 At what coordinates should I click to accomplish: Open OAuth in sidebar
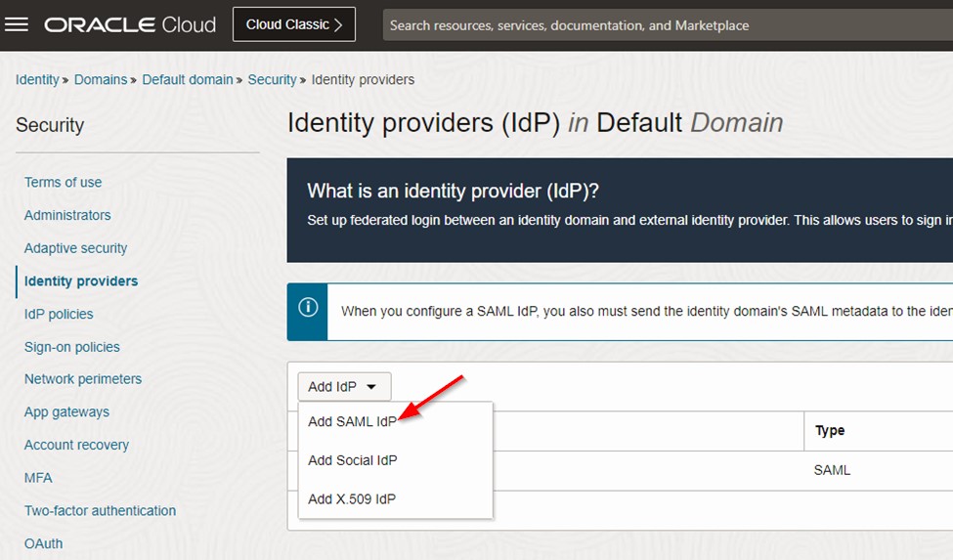[x=43, y=543]
